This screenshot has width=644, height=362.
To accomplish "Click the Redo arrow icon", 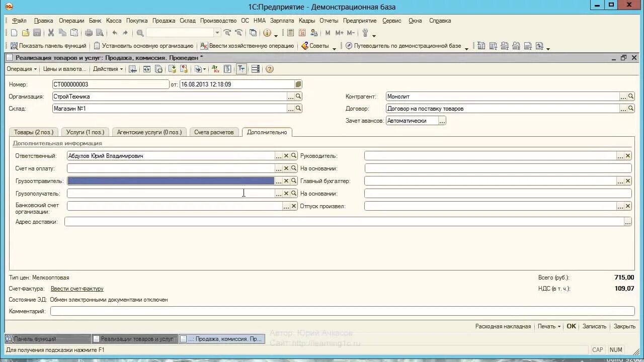I will (x=125, y=33).
